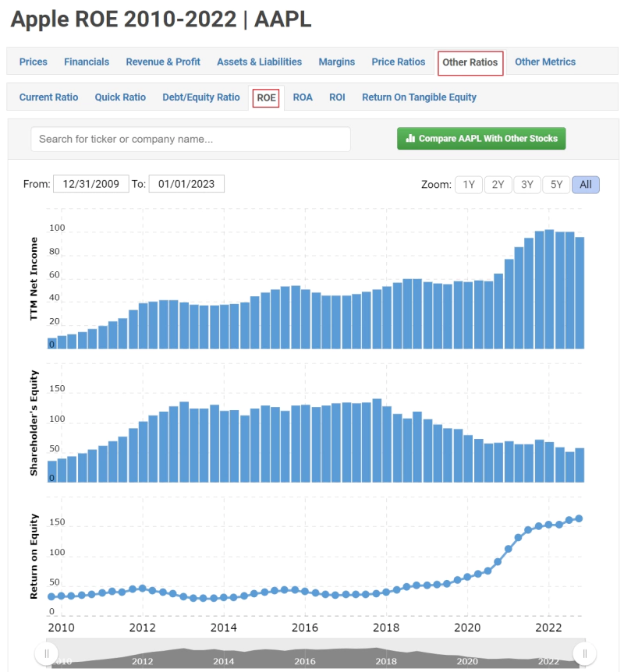Focus the ticker or company search box
The height and width of the screenshot is (672, 624).
pos(190,139)
